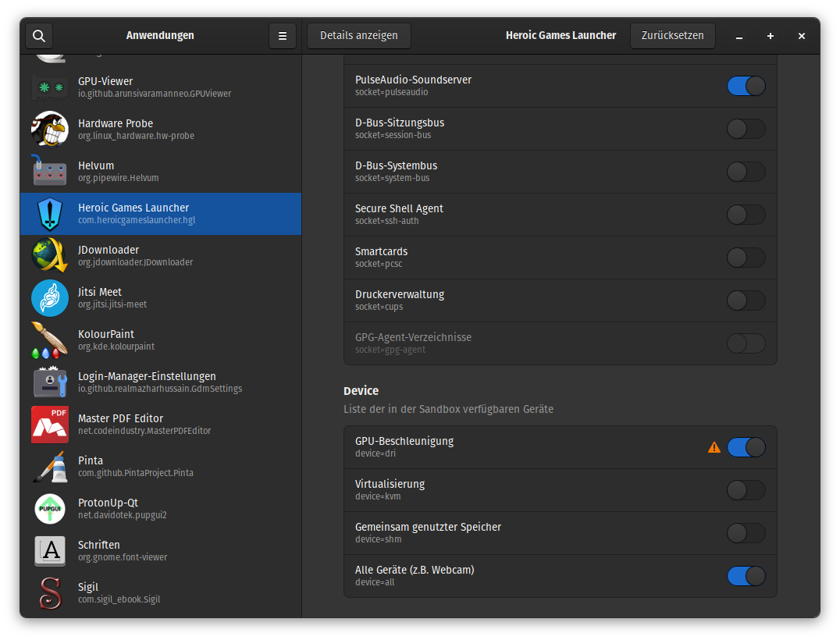Click the Details anzeigen button
840x640 pixels.
[359, 36]
